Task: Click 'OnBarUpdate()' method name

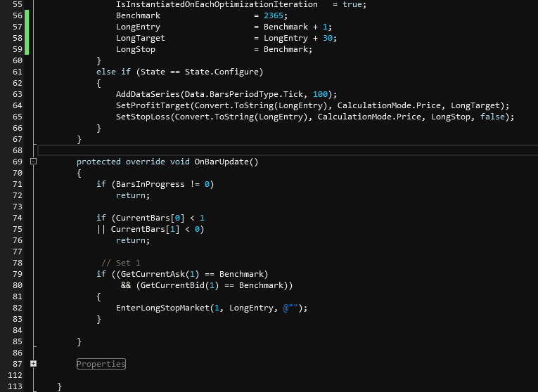Action: point(226,162)
